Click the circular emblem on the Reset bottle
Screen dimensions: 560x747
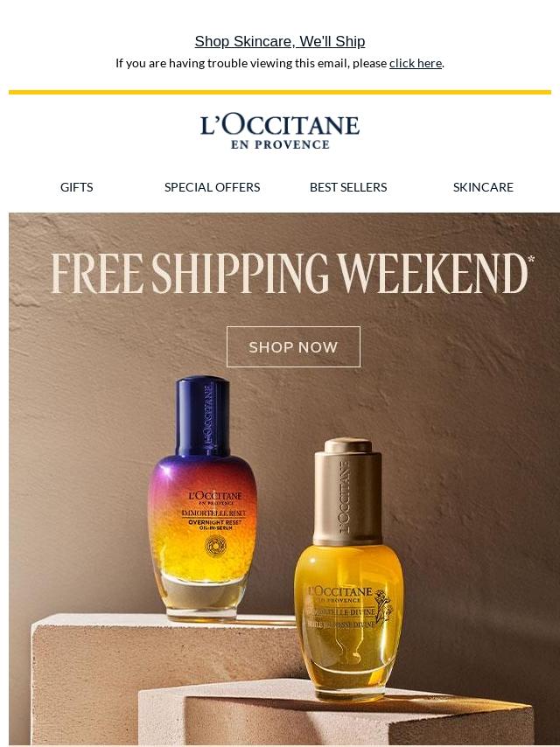(x=215, y=546)
